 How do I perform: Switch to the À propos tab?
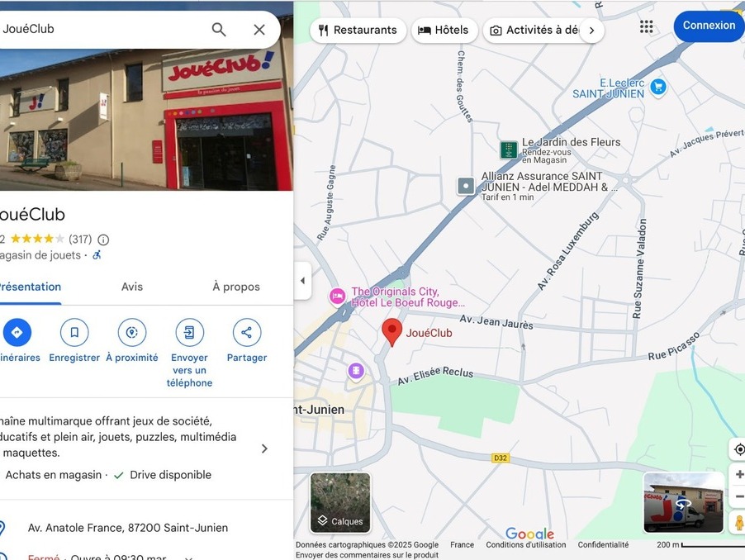click(x=236, y=287)
